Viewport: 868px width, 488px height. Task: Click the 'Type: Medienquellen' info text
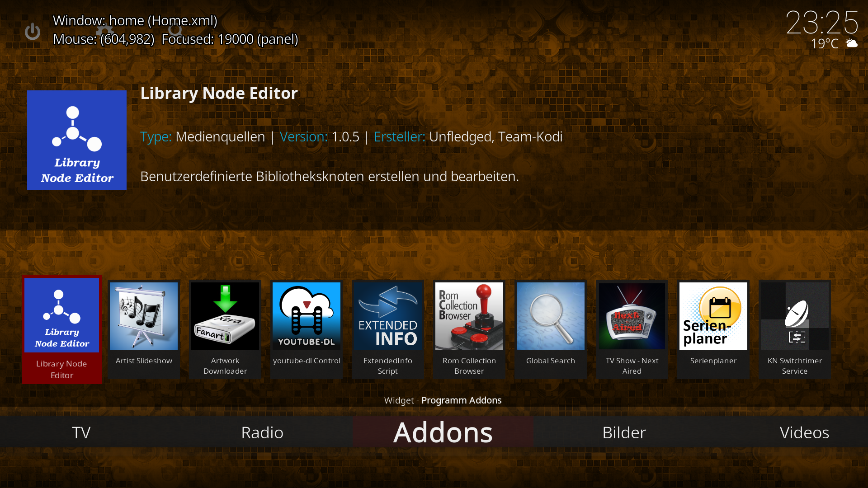point(203,136)
